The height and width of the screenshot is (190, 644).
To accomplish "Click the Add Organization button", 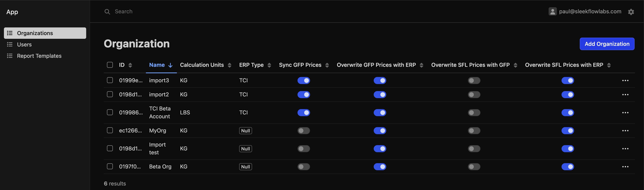I will (607, 44).
